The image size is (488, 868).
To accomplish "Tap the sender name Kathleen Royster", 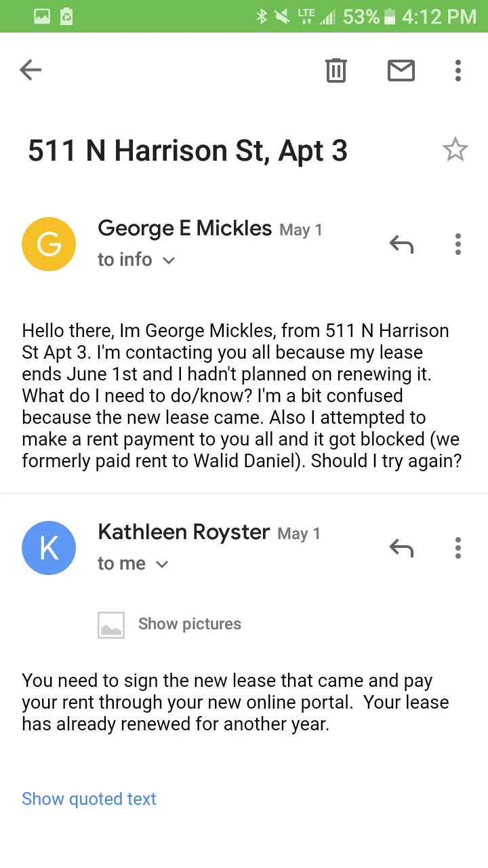I will (x=184, y=532).
